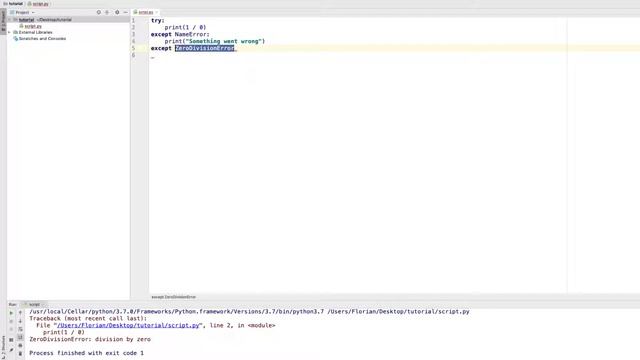Click the highlighted ZeroDivisionError in line 5
The image size is (640, 360).
[204, 48]
